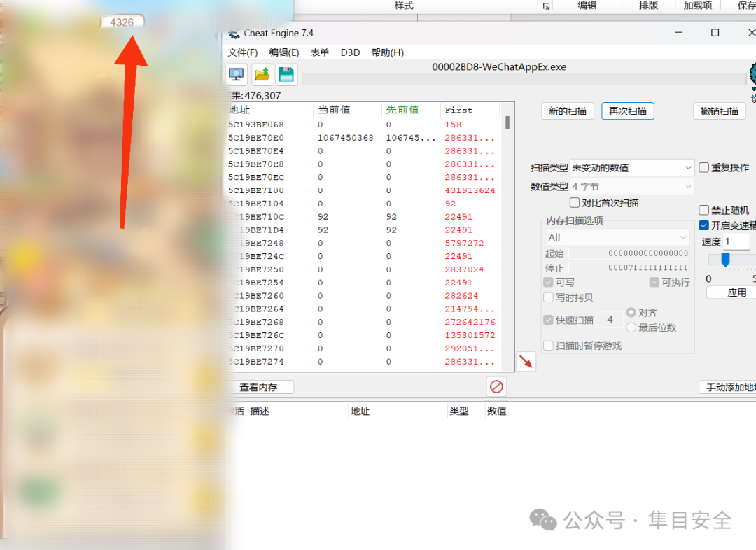Open the 帮助(H) menu
This screenshot has height=550, width=756.
coord(388,52)
